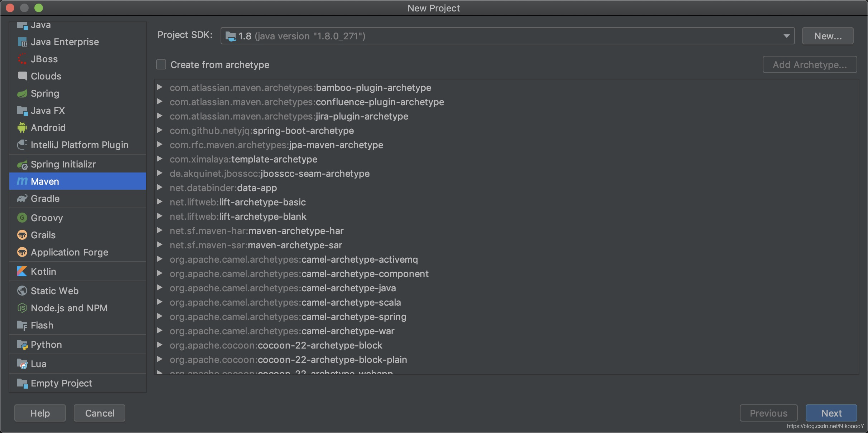This screenshot has height=433, width=868.
Task: Click the Grails orange icon
Action: [x=22, y=235]
